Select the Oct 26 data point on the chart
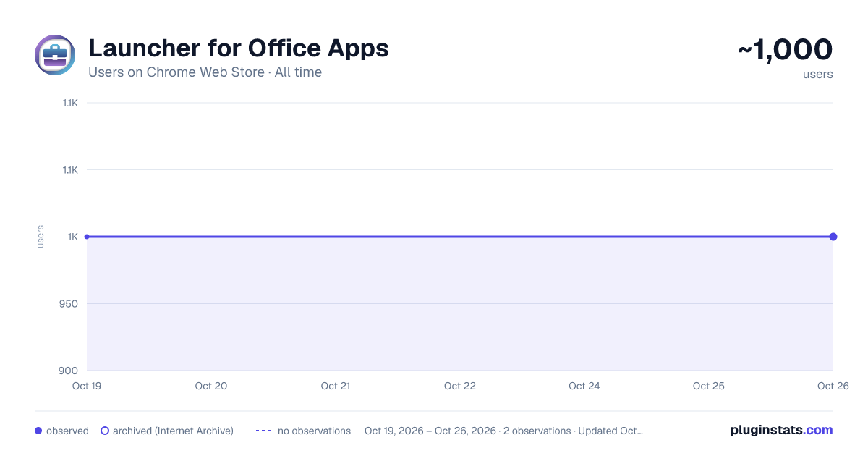Image resolution: width=868 pixels, height=456 pixels. 833,237
